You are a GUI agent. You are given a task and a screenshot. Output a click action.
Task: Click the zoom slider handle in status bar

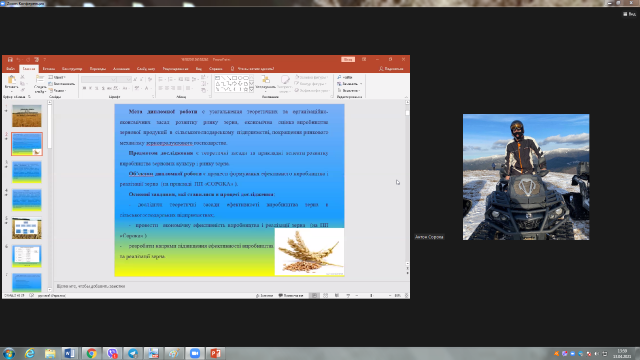point(371,296)
